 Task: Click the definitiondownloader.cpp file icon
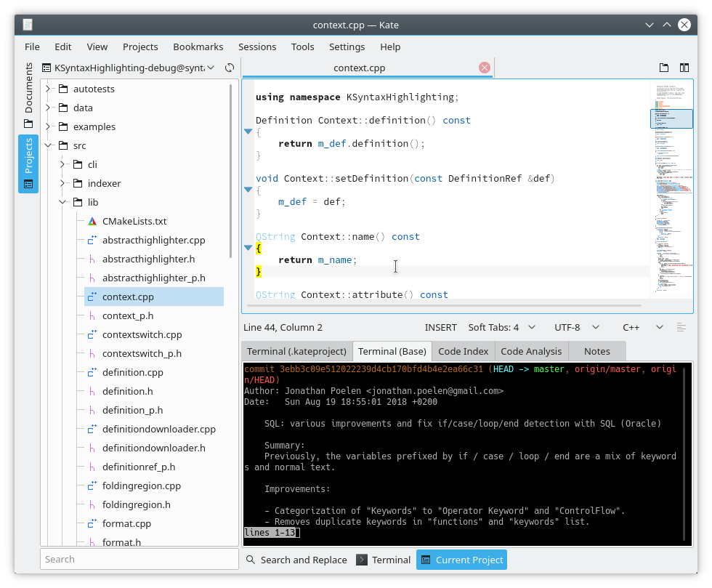click(92, 429)
